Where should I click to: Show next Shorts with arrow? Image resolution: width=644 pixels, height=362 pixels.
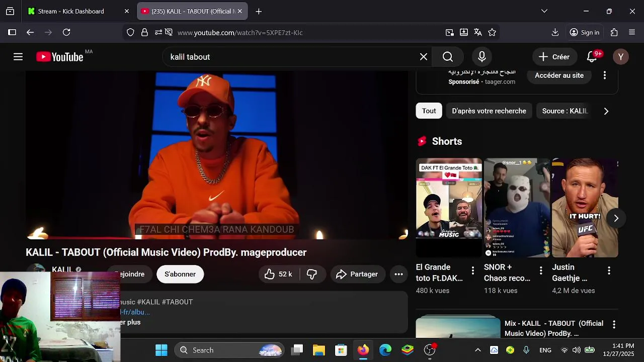click(616, 218)
